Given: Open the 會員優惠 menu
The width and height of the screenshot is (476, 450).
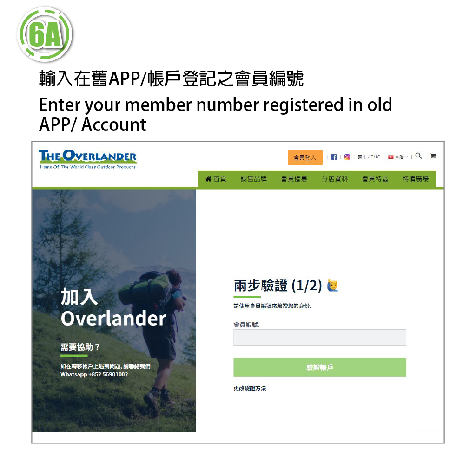Looking at the screenshot, I should (294, 179).
